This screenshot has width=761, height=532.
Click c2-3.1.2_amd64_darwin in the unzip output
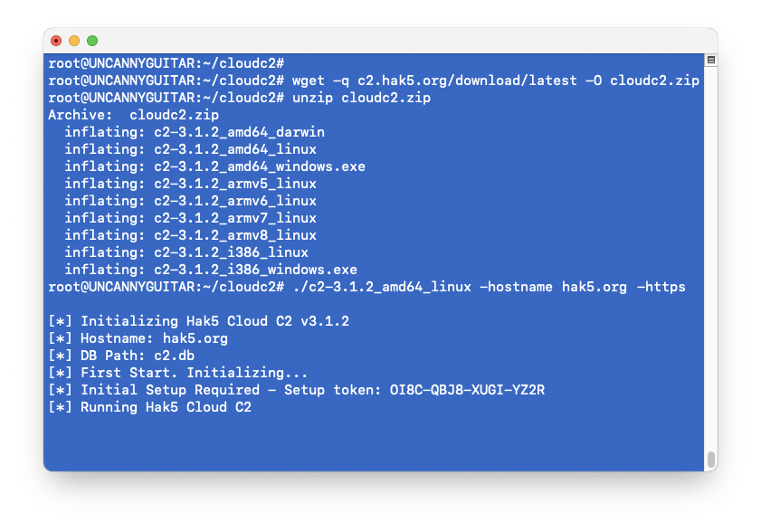click(239, 132)
